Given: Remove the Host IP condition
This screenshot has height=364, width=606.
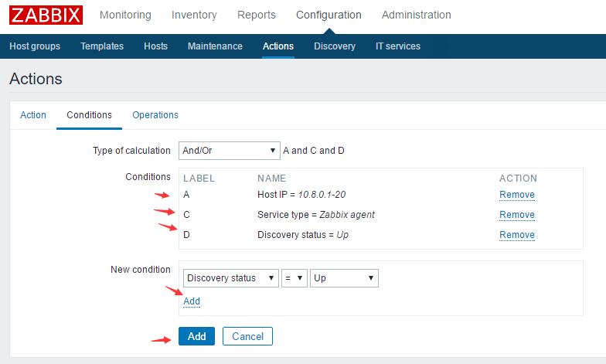Looking at the screenshot, I should [x=516, y=195].
